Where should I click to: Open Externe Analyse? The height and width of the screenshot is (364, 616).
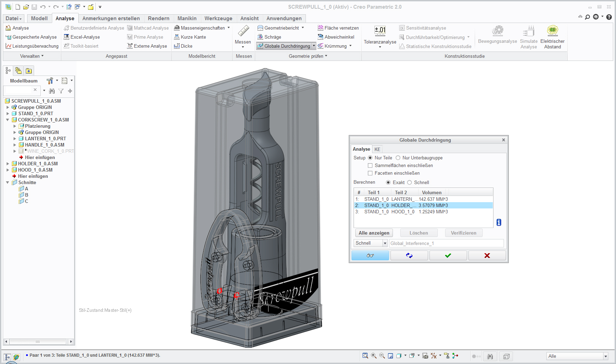tap(147, 46)
